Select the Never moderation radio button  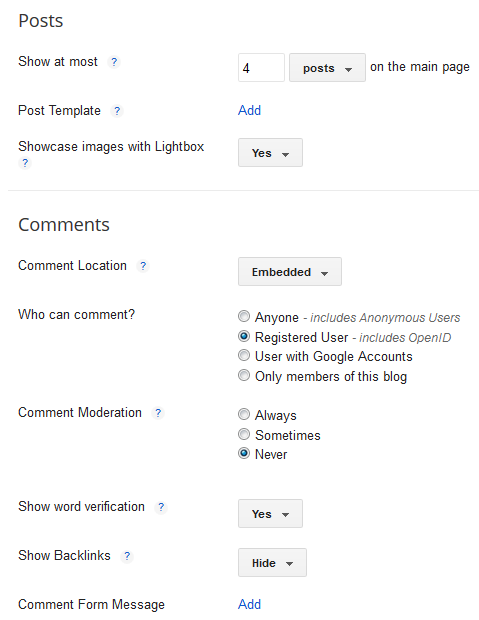244,453
